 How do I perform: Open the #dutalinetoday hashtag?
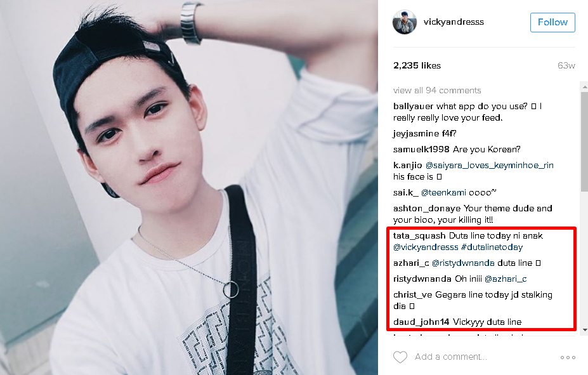point(492,247)
